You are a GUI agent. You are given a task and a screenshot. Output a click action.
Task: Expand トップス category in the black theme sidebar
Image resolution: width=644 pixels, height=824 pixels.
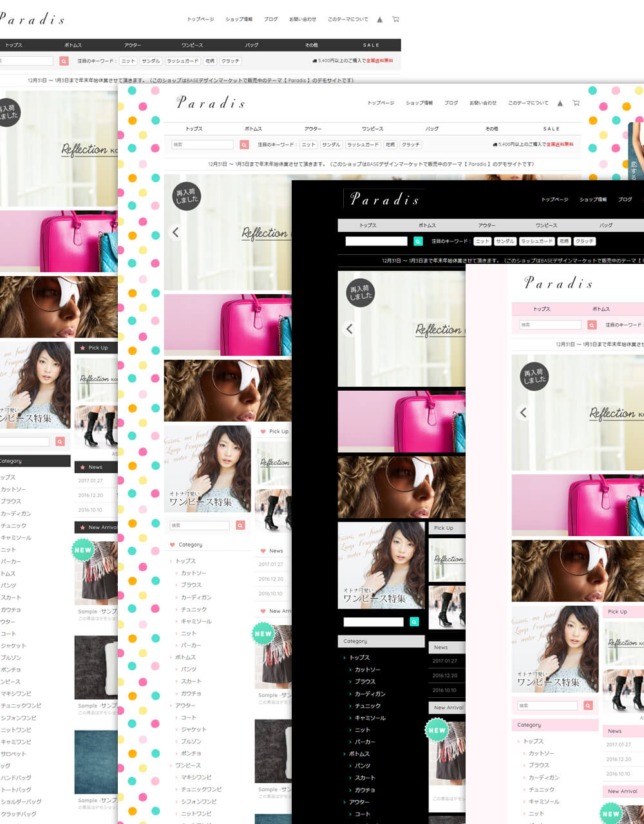pos(359,657)
